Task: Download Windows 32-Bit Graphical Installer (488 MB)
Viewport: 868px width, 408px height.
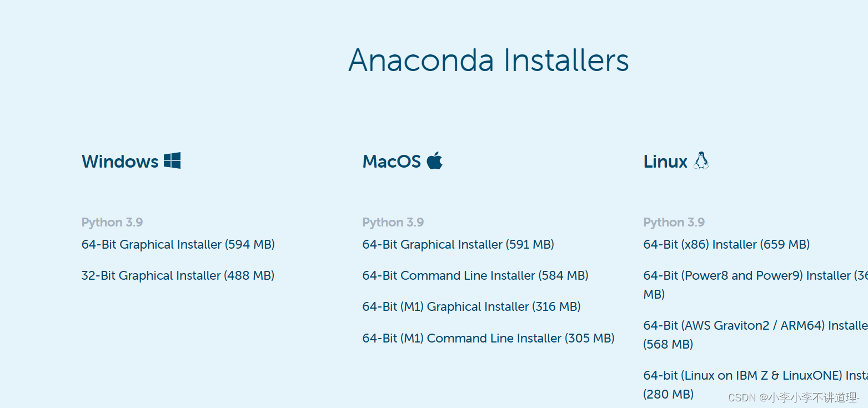Action: click(178, 275)
